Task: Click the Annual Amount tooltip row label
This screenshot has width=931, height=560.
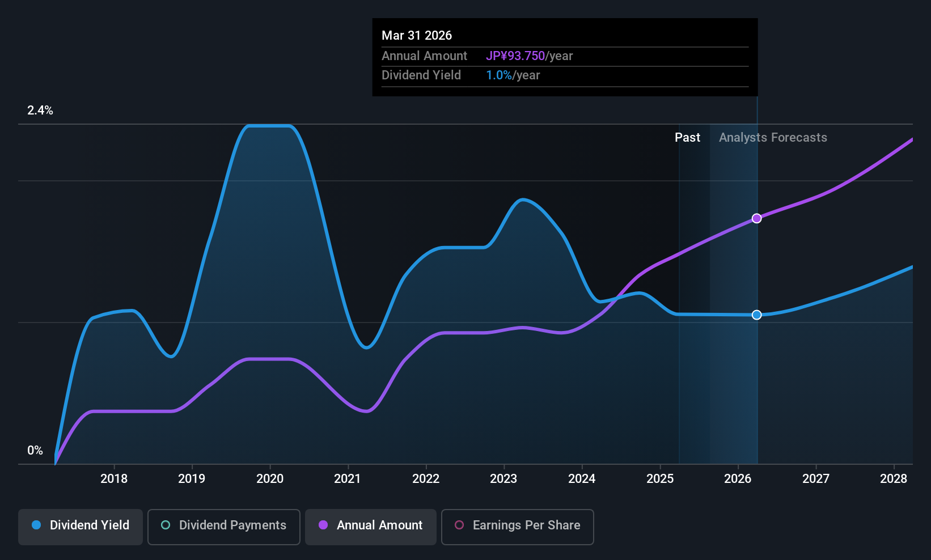Action: point(424,56)
